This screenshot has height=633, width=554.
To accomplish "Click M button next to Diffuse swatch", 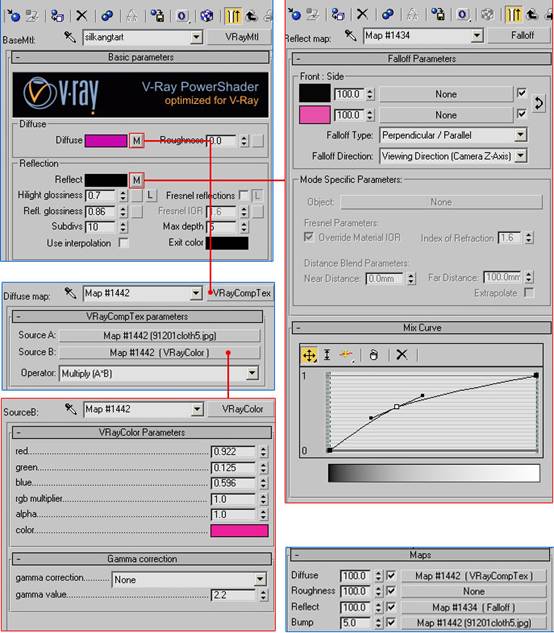I will point(136,140).
